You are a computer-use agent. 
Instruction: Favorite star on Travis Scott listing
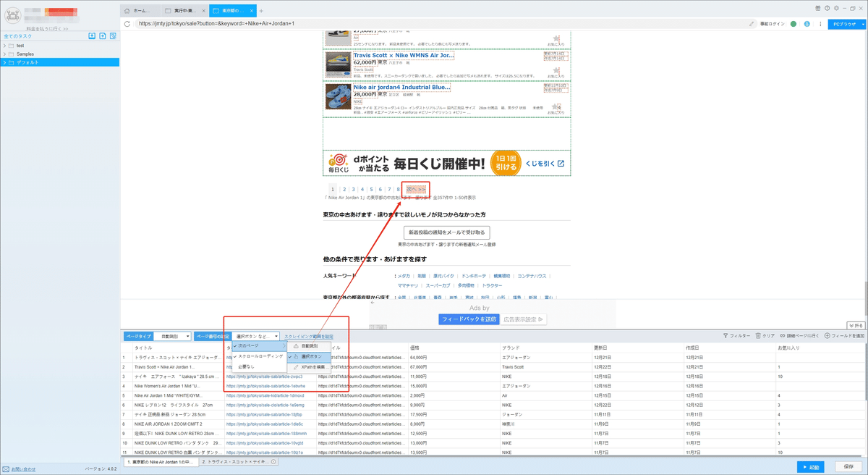(x=556, y=70)
